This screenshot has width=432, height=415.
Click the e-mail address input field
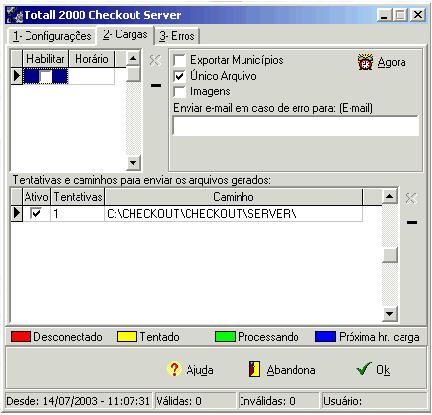[x=296, y=126]
